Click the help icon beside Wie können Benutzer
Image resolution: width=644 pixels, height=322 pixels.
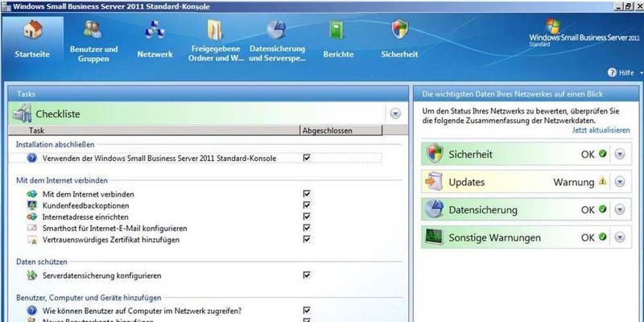tap(32, 310)
